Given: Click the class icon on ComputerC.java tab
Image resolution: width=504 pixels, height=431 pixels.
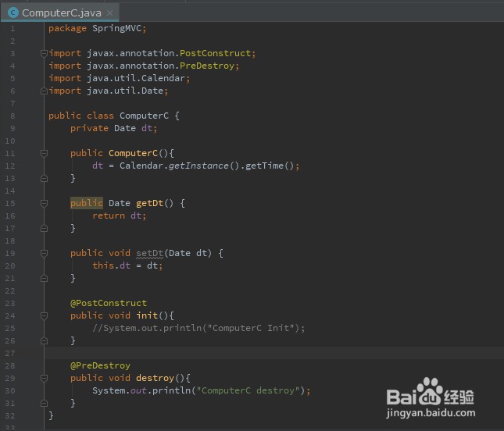Looking at the screenshot, I should tap(13, 12).
